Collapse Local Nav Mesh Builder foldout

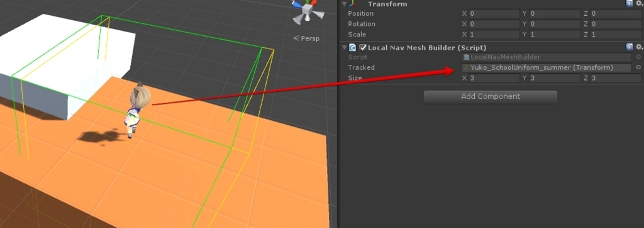344,47
